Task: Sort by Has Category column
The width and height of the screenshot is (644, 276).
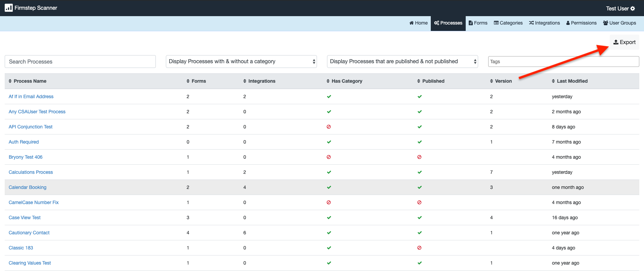Action: (344, 81)
